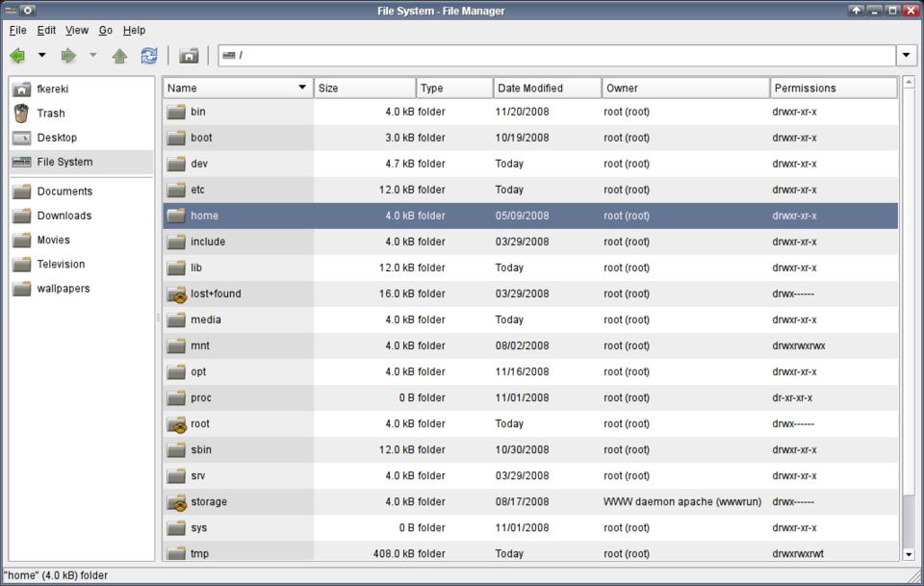
Task: Open the File menu
Action: [17, 31]
